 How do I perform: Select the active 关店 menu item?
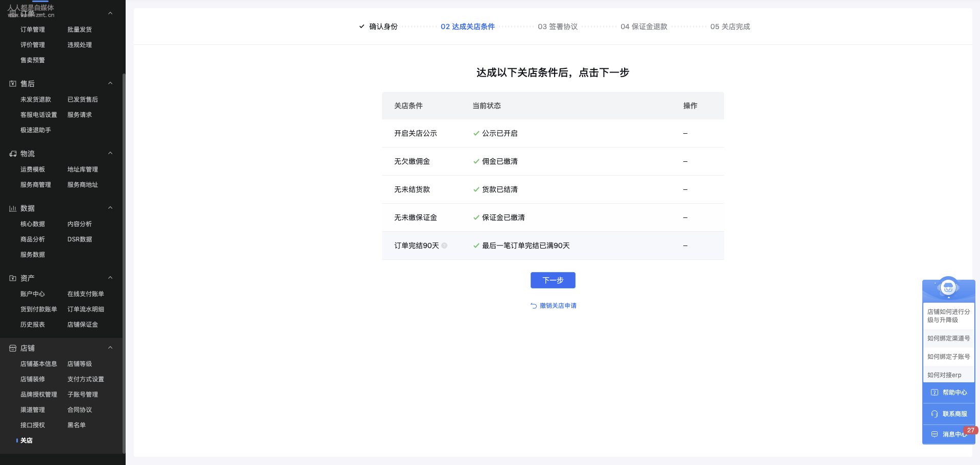point(27,440)
